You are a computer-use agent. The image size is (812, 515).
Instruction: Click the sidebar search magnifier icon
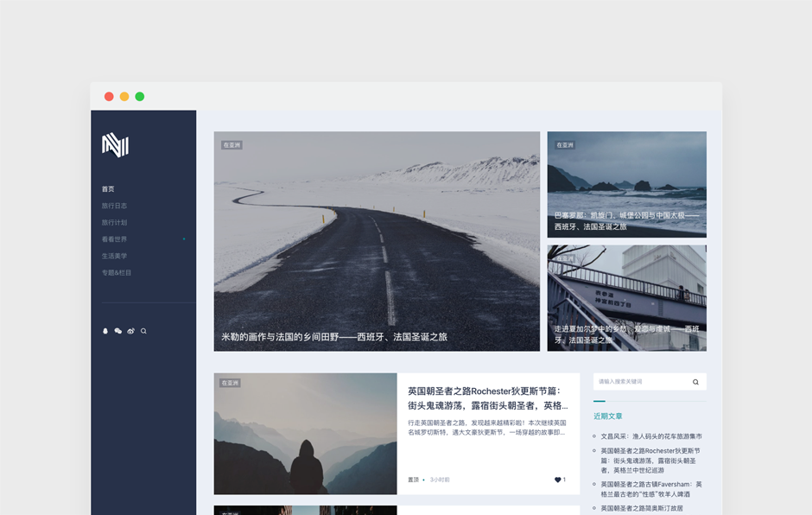tap(143, 331)
